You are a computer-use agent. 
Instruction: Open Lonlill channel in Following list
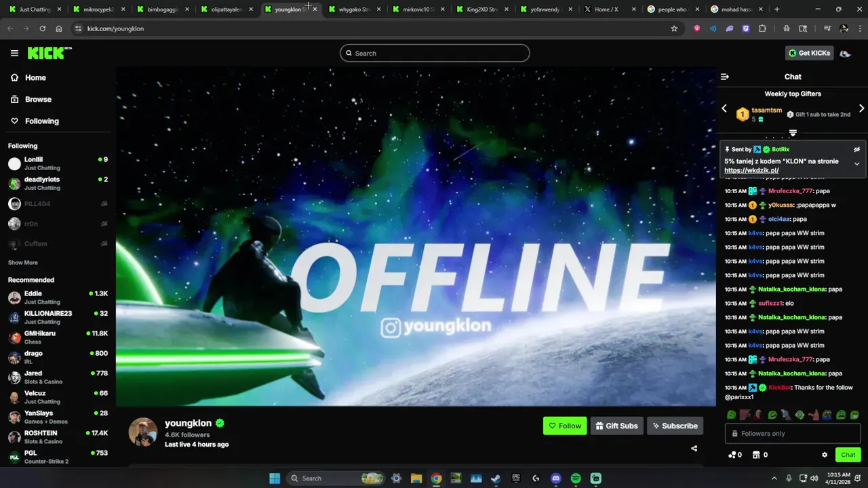click(x=58, y=163)
